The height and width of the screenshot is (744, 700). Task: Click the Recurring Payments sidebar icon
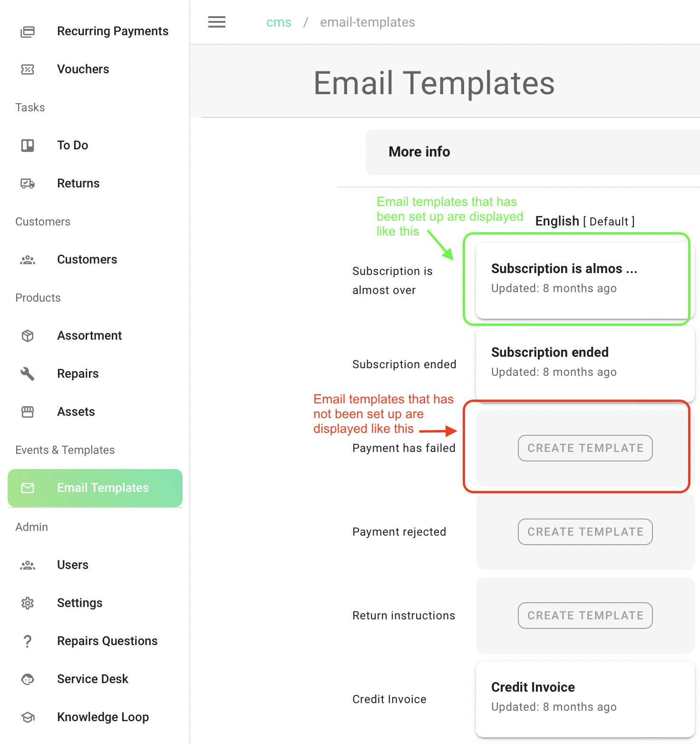28,31
